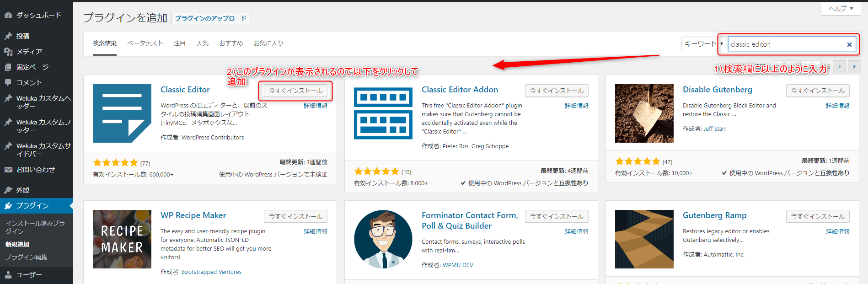
Task: Open WP Recipe Maker title link
Action: [x=193, y=215]
